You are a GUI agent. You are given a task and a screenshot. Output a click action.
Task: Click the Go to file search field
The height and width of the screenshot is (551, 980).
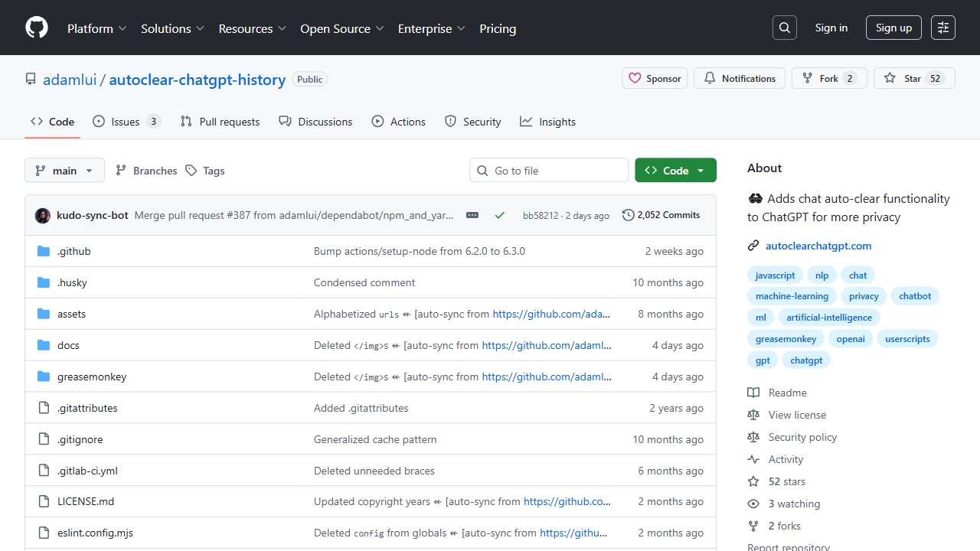tap(549, 171)
